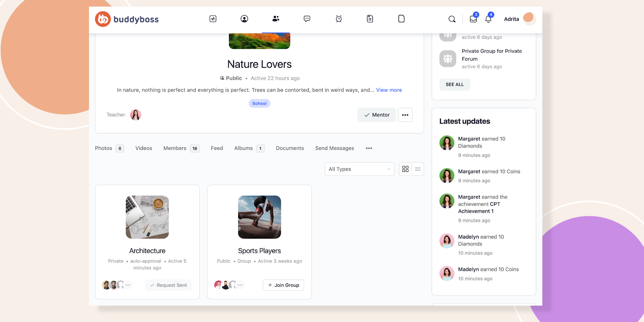Viewport: 644px width, 322px height.
Task: Open the groups icon in top navigation
Action: tap(276, 19)
